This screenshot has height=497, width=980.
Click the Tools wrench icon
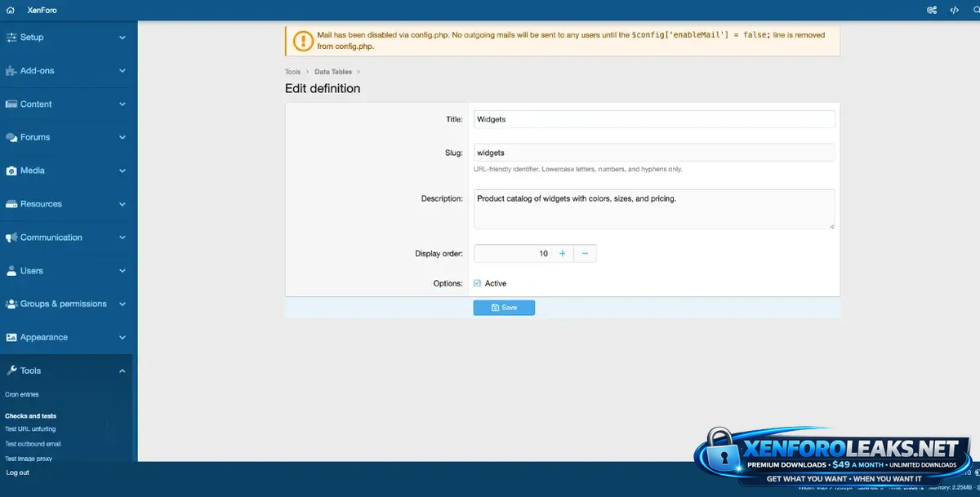coord(11,371)
